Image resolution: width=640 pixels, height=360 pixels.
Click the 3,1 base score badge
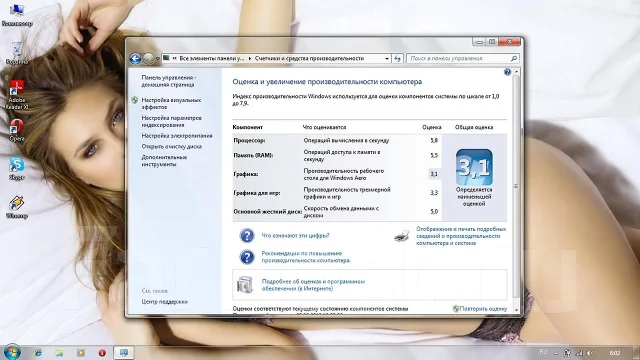(x=474, y=167)
